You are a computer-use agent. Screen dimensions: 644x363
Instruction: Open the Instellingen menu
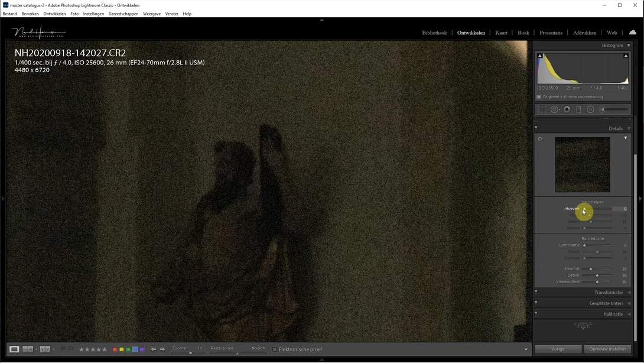(x=93, y=14)
